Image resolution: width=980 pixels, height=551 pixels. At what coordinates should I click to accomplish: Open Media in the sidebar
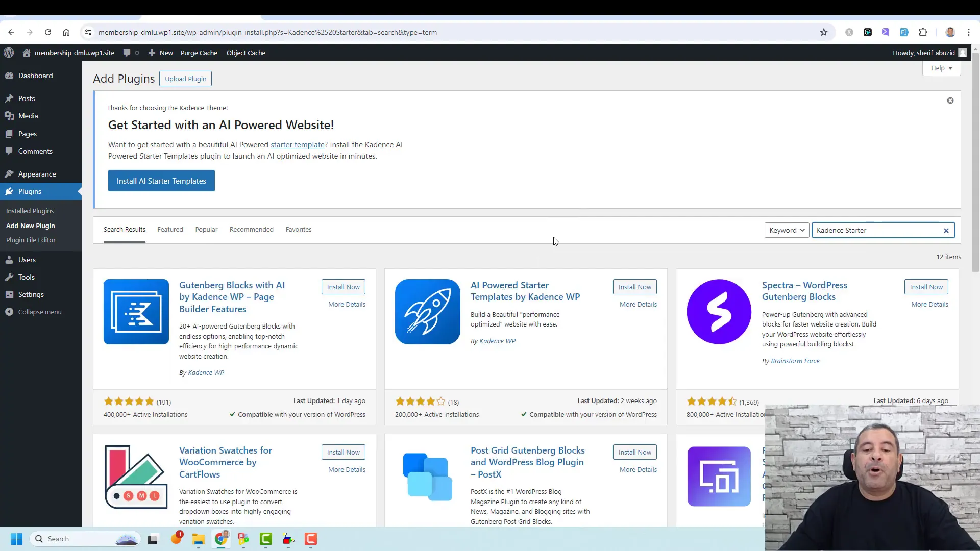click(x=41, y=116)
